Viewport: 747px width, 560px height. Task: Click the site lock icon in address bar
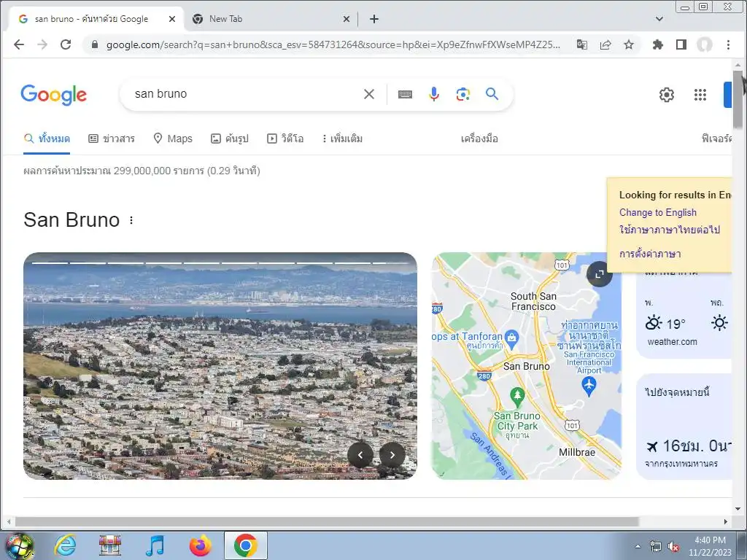click(x=94, y=44)
